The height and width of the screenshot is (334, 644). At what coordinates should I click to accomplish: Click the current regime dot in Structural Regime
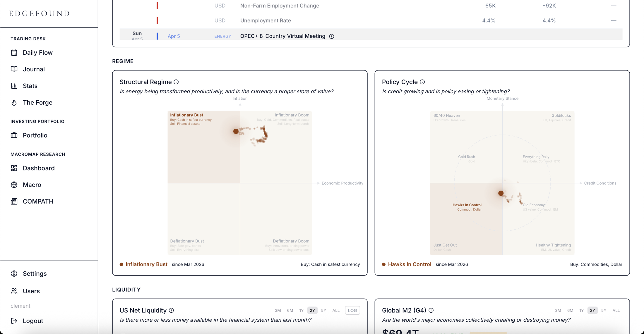(x=236, y=131)
